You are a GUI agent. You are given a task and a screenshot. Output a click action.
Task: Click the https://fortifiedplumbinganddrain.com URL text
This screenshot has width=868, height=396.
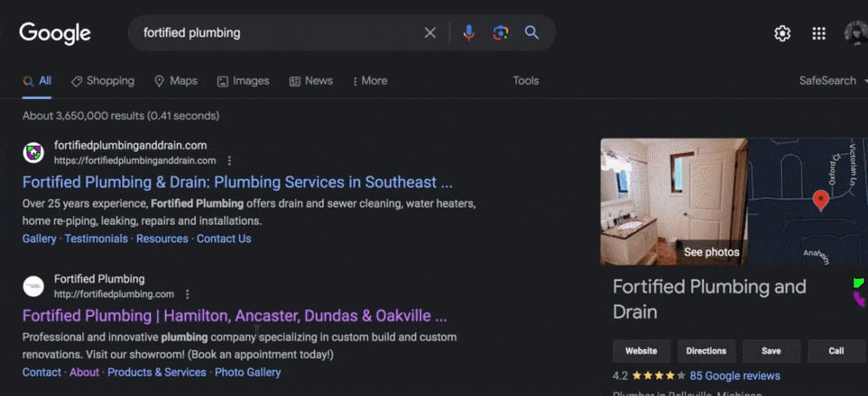click(135, 161)
